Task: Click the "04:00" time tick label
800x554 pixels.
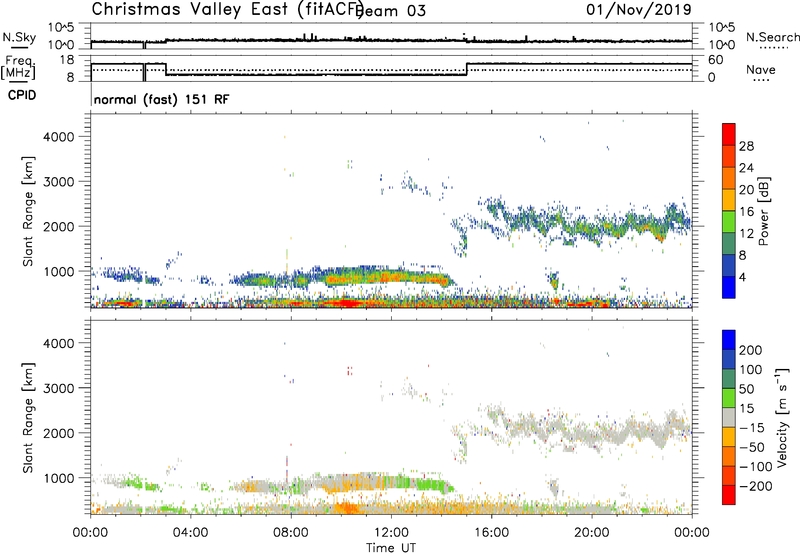Action: pyautogui.click(x=190, y=533)
